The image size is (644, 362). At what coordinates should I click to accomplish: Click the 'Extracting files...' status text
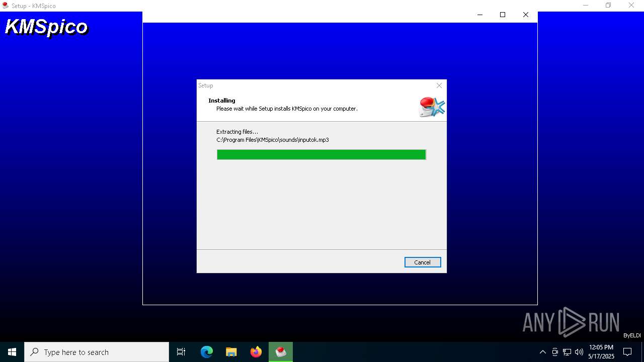pyautogui.click(x=237, y=132)
